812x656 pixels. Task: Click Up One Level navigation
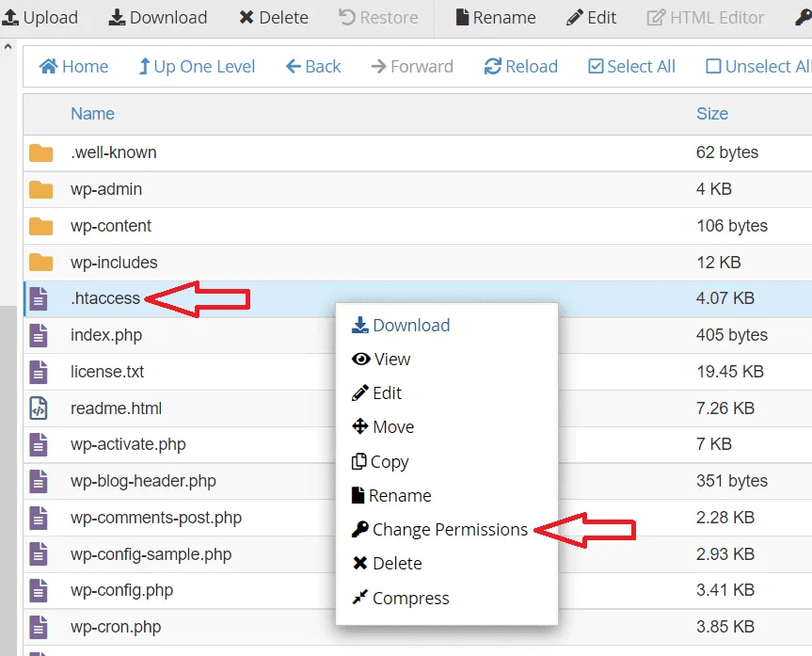point(196,66)
